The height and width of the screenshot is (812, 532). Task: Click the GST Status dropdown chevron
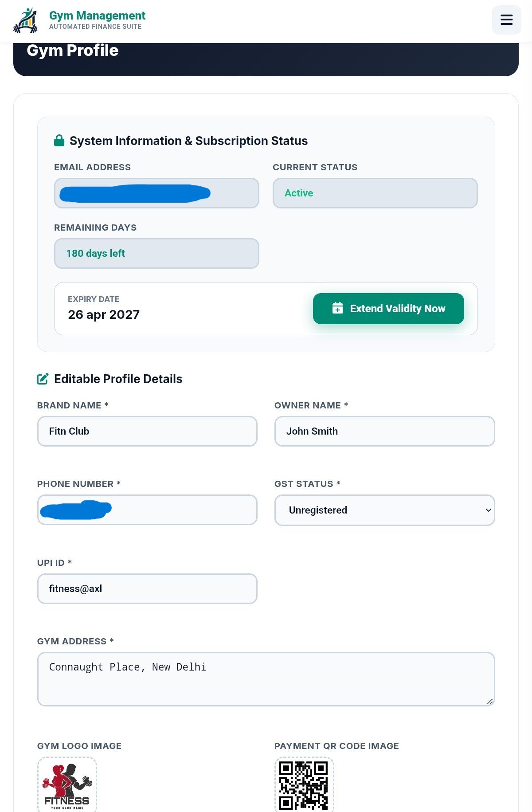coord(488,510)
